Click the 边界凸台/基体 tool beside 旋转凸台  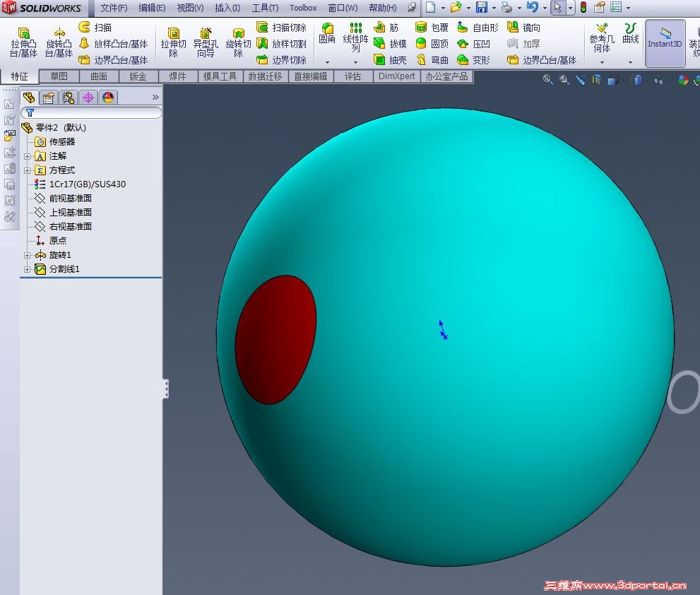coord(113,59)
